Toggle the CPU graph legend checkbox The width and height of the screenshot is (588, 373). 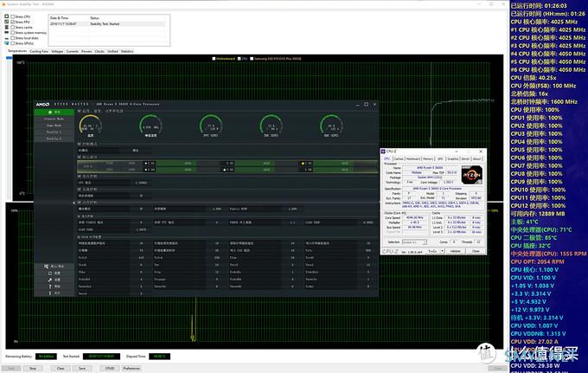click(x=240, y=59)
